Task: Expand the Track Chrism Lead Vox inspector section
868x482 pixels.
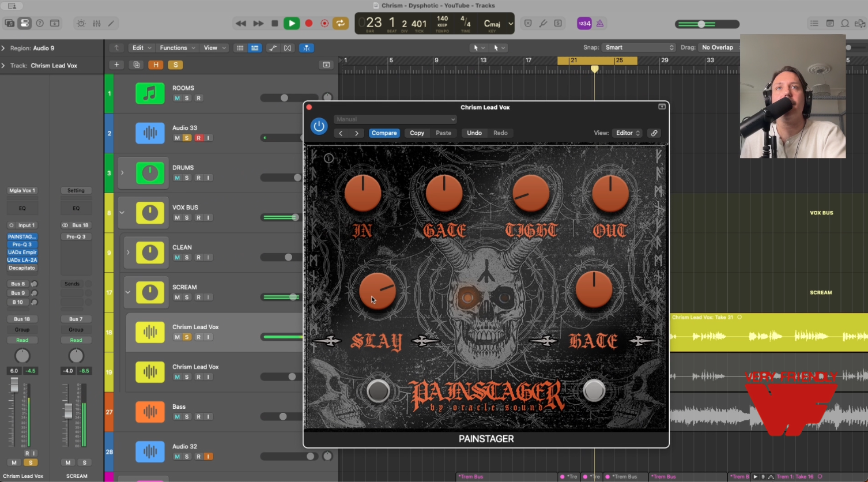Action: (3, 66)
